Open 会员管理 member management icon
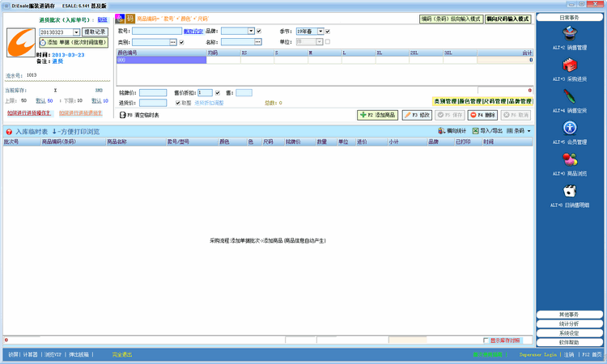The height and width of the screenshot is (364, 607). point(570,128)
